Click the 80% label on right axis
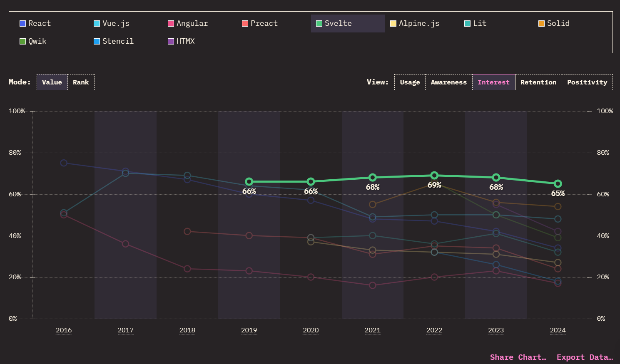Image resolution: width=620 pixels, height=364 pixels. 603,153
